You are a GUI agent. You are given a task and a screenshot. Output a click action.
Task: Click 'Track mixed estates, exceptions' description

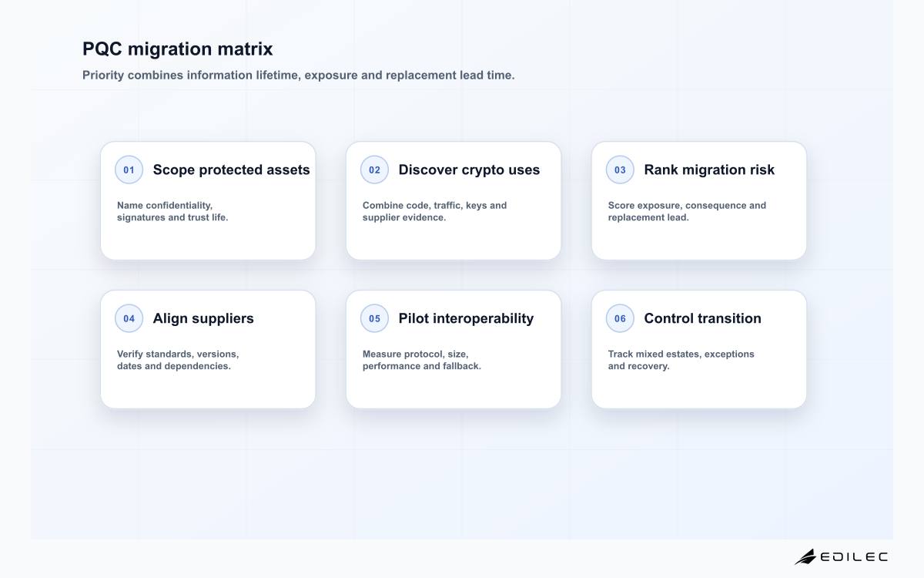click(x=681, y=360)
